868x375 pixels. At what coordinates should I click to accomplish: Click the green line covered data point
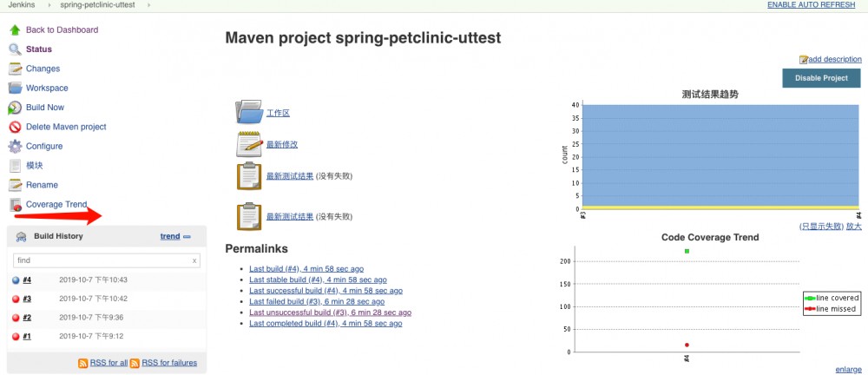pyautogui.click(x=687, y=251)
